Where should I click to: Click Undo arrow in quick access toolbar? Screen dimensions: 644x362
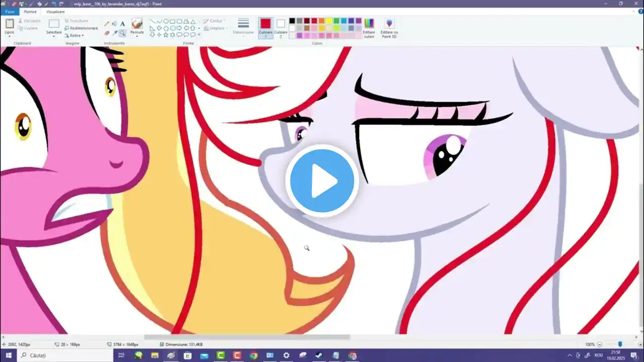(53, 4)
